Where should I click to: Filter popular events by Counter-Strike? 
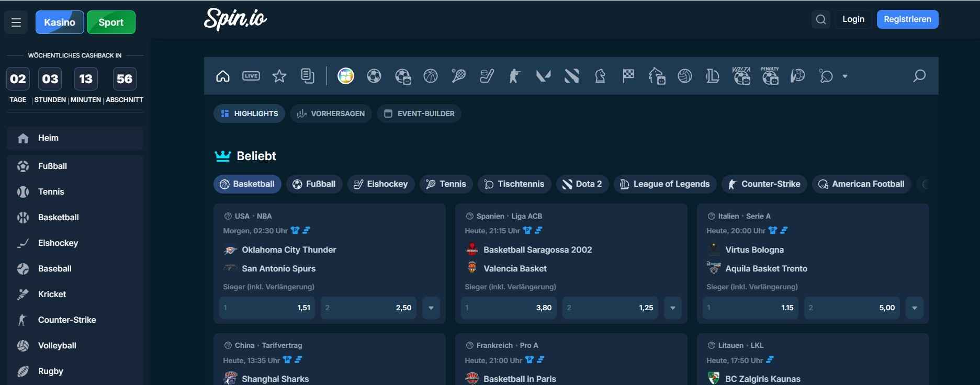764,184
